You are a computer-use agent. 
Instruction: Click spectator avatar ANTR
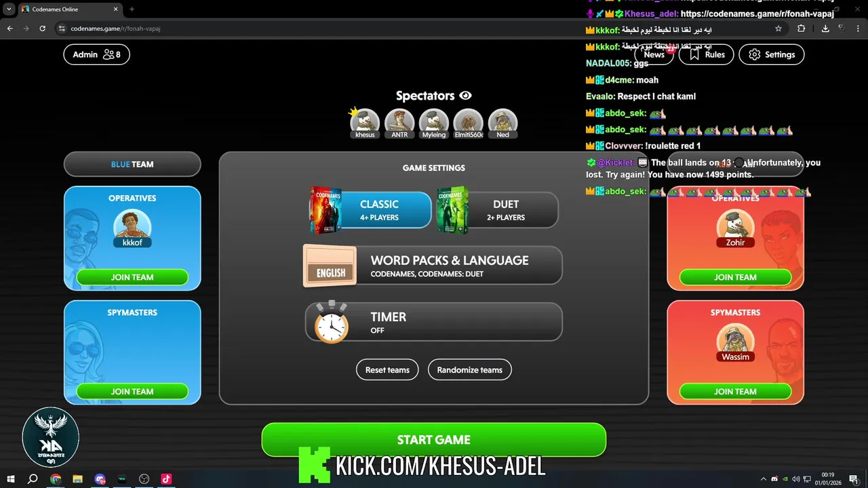click(399, 123)
